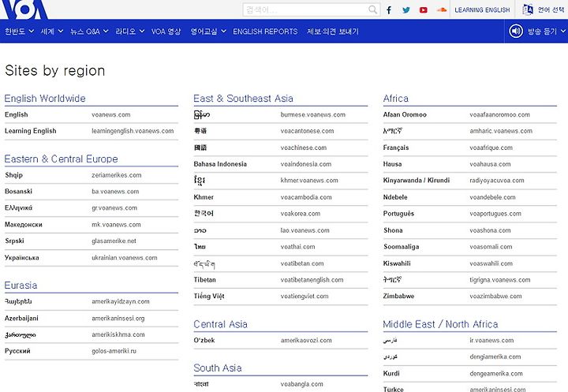Open the ENGLISH REPORTS menu item

coord(265,32)
